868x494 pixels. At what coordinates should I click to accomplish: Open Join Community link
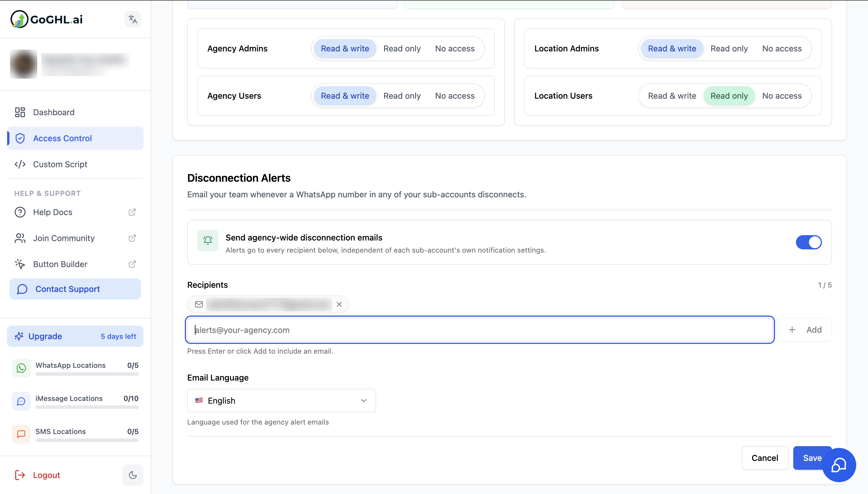point(75,238)
